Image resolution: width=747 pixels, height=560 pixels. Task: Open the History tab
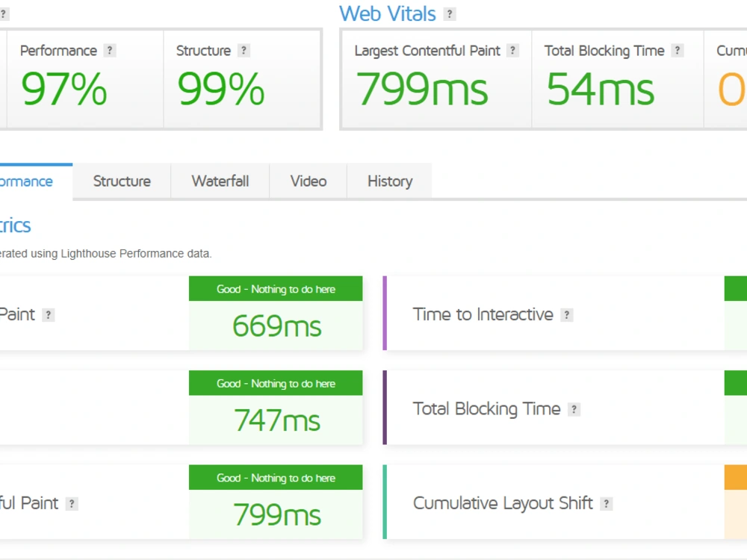[x=389, y=181]
